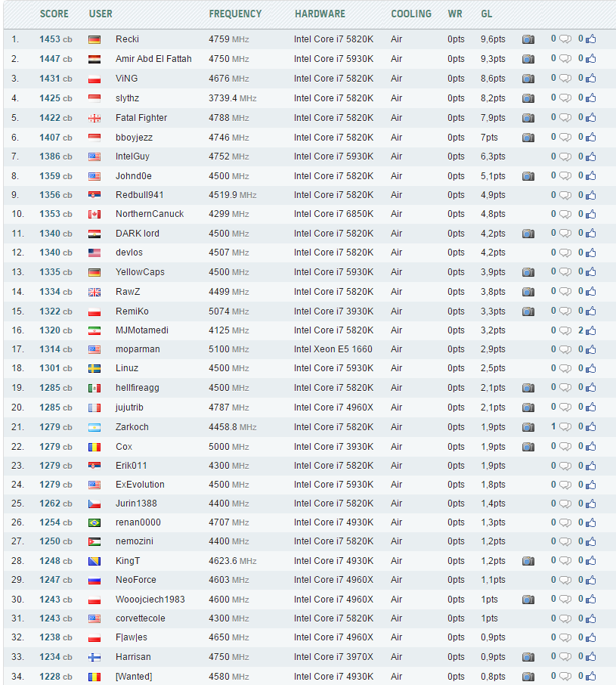This screenshot has width=616, height=685.
Task: Click camera icon in slythz's row
Action: (x=528, y=98)
